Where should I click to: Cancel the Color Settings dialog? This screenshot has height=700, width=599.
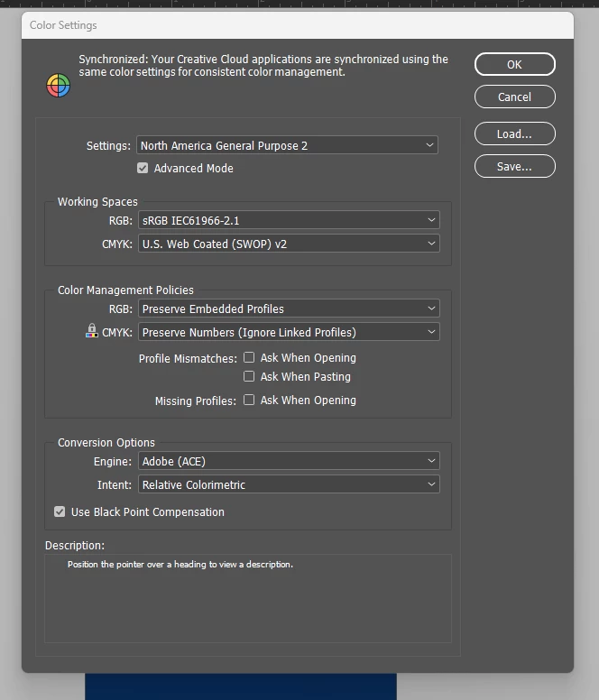(514, 97)
